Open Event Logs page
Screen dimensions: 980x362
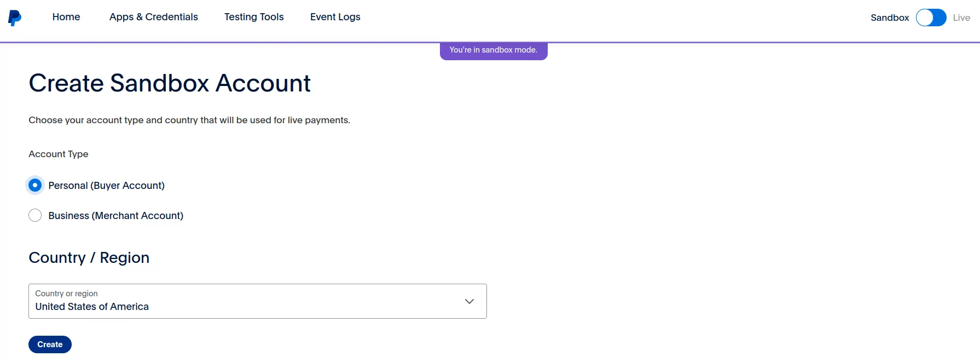click(x=335, y=17)
